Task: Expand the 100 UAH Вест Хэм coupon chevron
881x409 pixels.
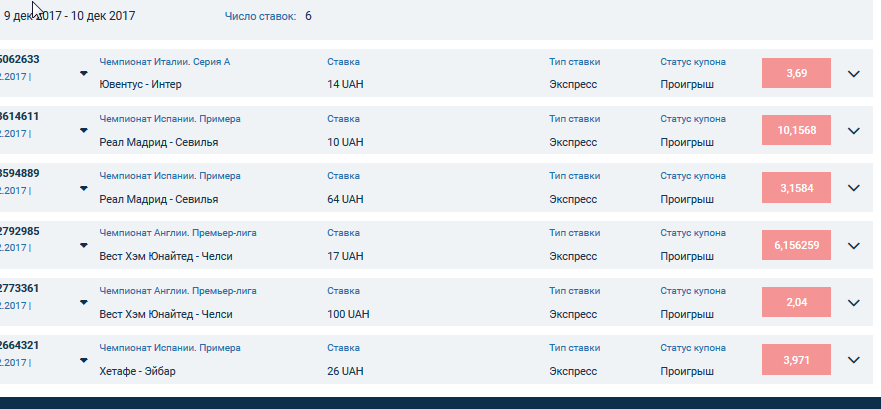Action: point(853,303)
